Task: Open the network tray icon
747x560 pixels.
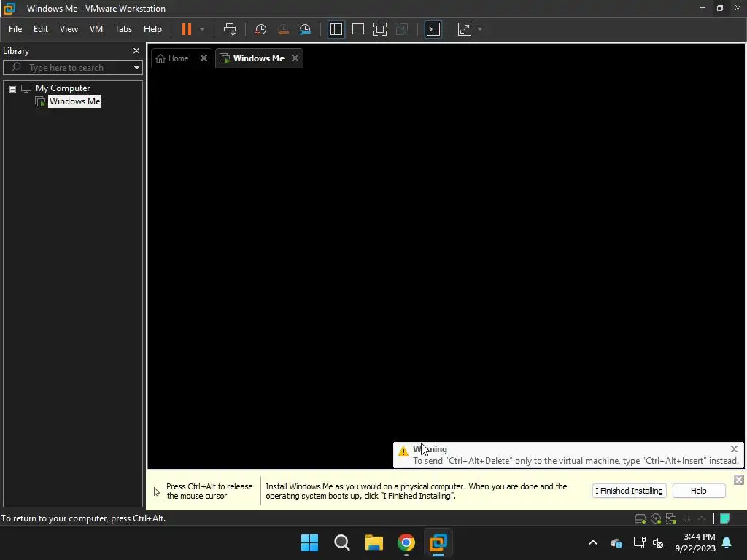Action: click(x=639, y=542)
